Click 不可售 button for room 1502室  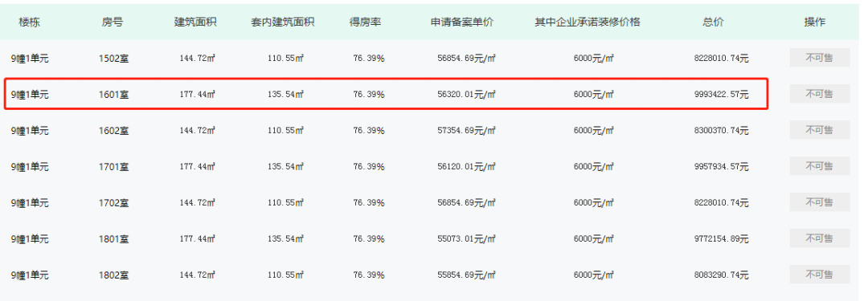pyautogui.click(x=819, y=58)
